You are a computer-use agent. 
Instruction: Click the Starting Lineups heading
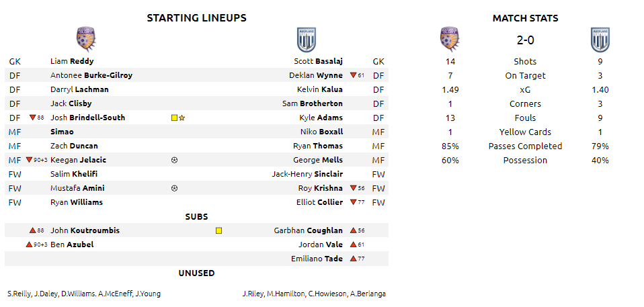(x=197, y=18)
